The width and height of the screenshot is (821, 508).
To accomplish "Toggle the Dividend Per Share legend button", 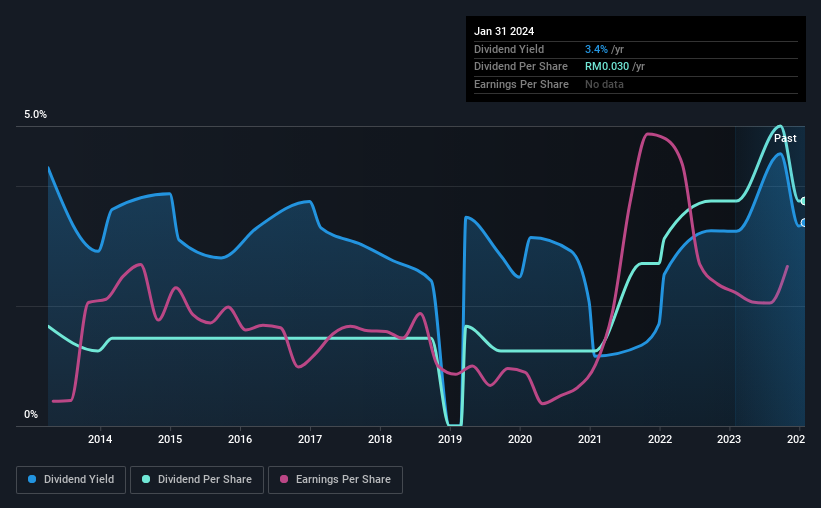I will point(197,480).
